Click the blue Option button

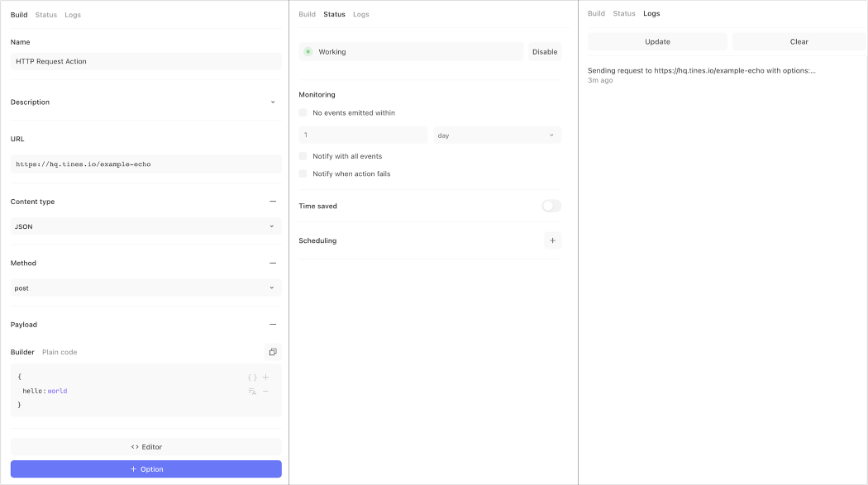[x=146, y=469]
